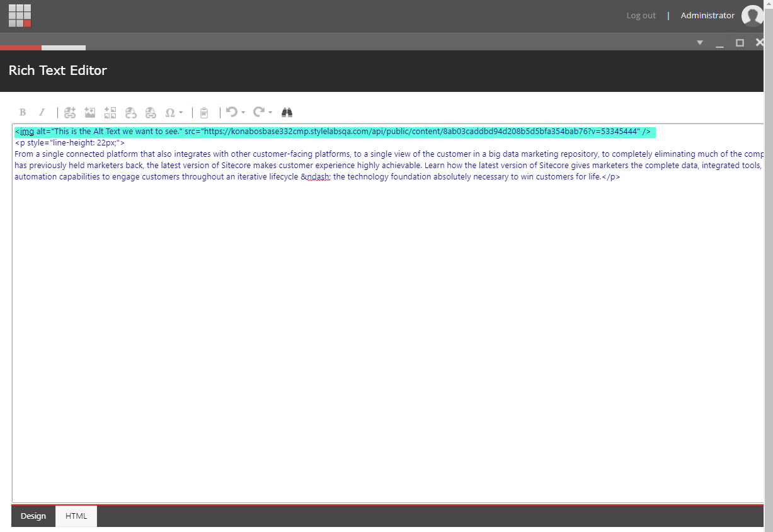Open the image manager grid tool
Image resolution: width=773 pixels, height=532 pixels.
point(110,113)
